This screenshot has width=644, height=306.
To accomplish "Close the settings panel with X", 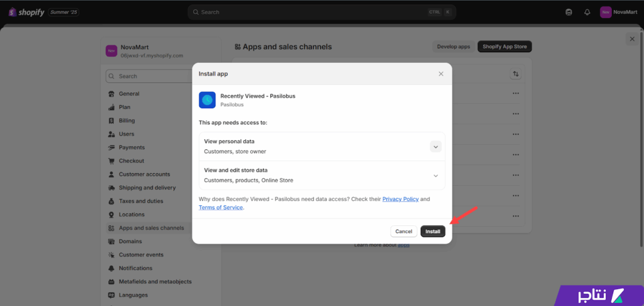I will (x=632, y=39).
